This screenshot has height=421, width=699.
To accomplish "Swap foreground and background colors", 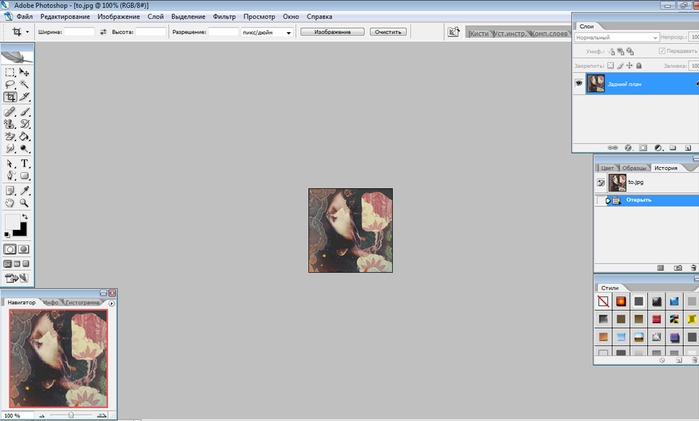I will [x=25, y=217].
